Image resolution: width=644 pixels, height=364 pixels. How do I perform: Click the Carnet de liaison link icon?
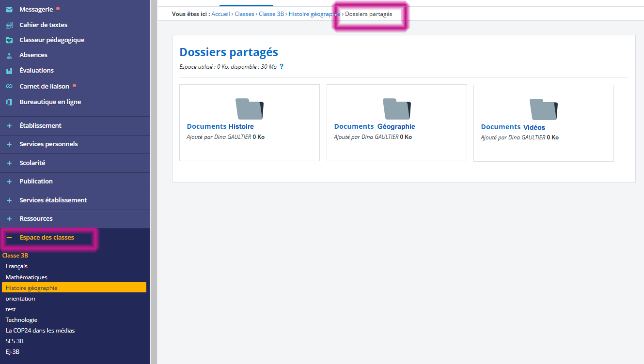(x=9, y=87)
